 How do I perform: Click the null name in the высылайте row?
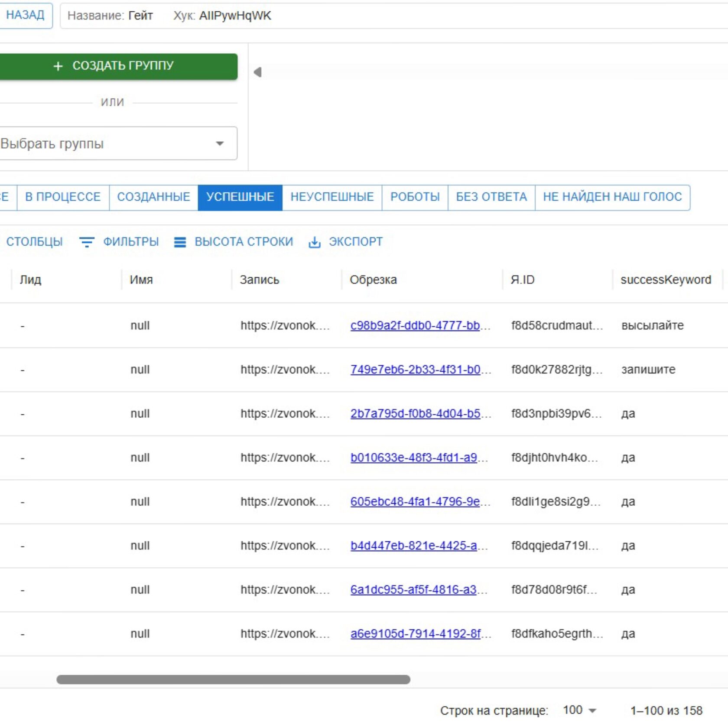tap(140, 325)
